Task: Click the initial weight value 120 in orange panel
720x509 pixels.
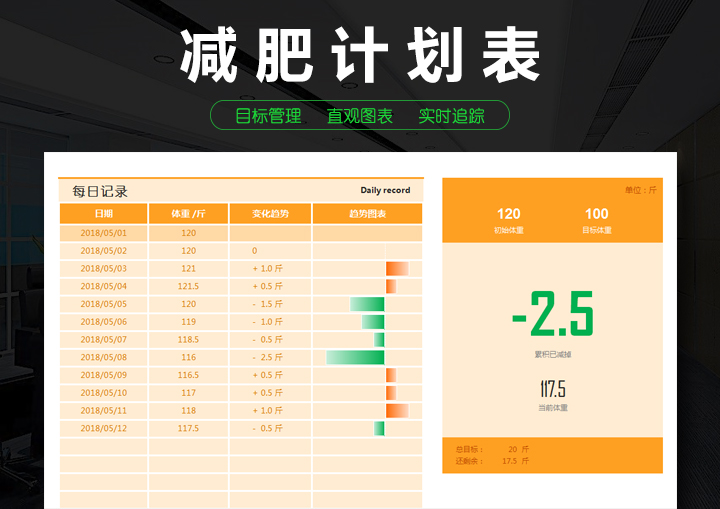Action: [508, 213]
